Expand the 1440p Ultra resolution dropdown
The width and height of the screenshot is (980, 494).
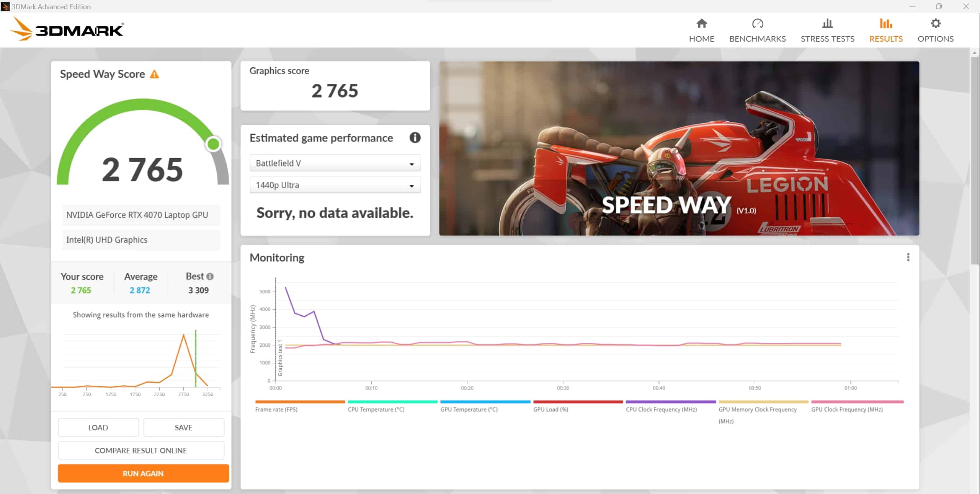click(335, 185)
